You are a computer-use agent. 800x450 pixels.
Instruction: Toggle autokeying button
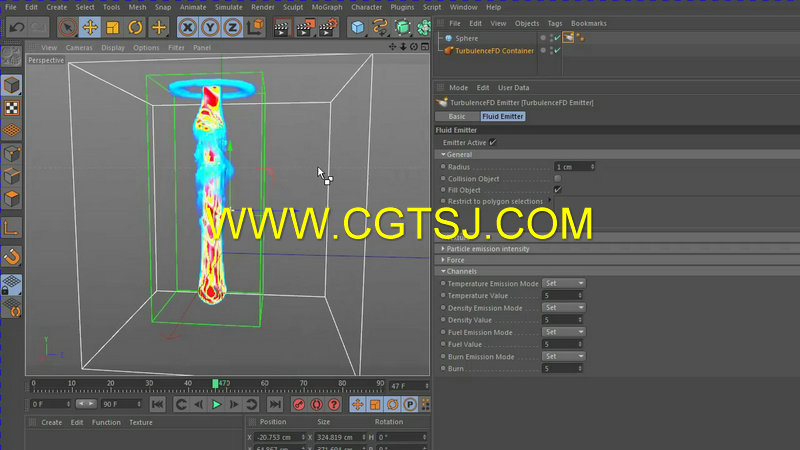coord(316,405)
